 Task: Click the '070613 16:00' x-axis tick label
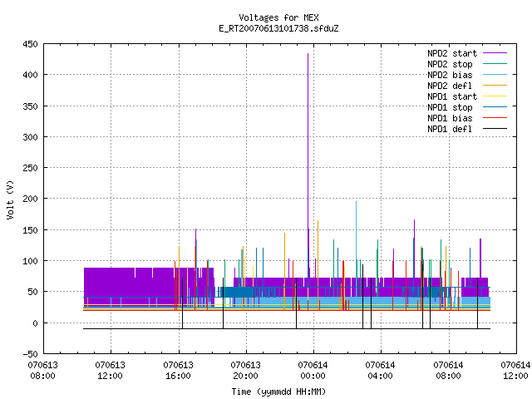pos(178,371)
